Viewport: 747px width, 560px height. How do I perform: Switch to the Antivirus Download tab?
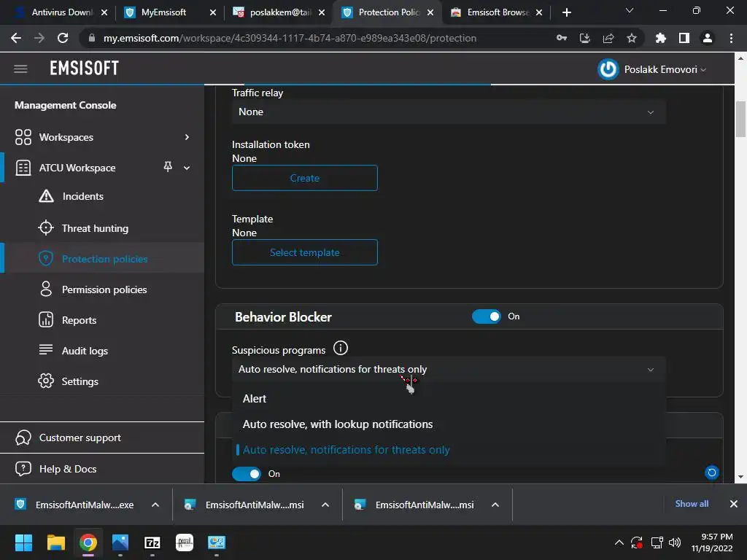coord(61,12)
